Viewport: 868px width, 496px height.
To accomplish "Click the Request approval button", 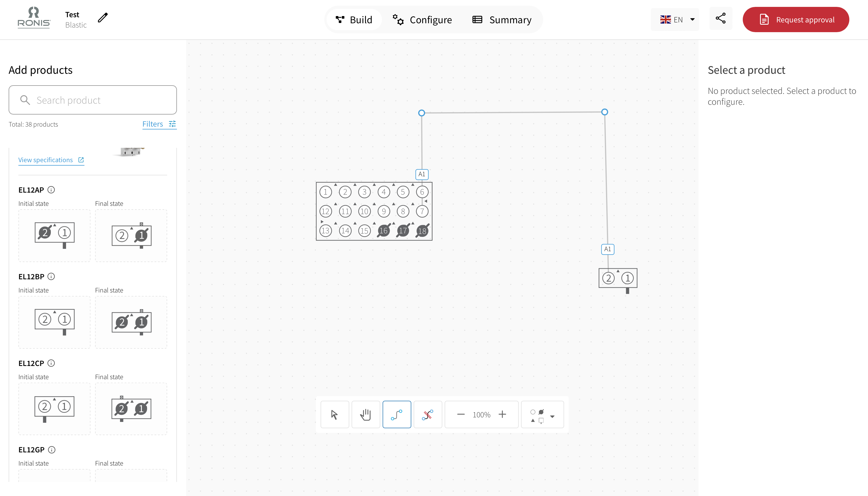I will coord(795,20).
